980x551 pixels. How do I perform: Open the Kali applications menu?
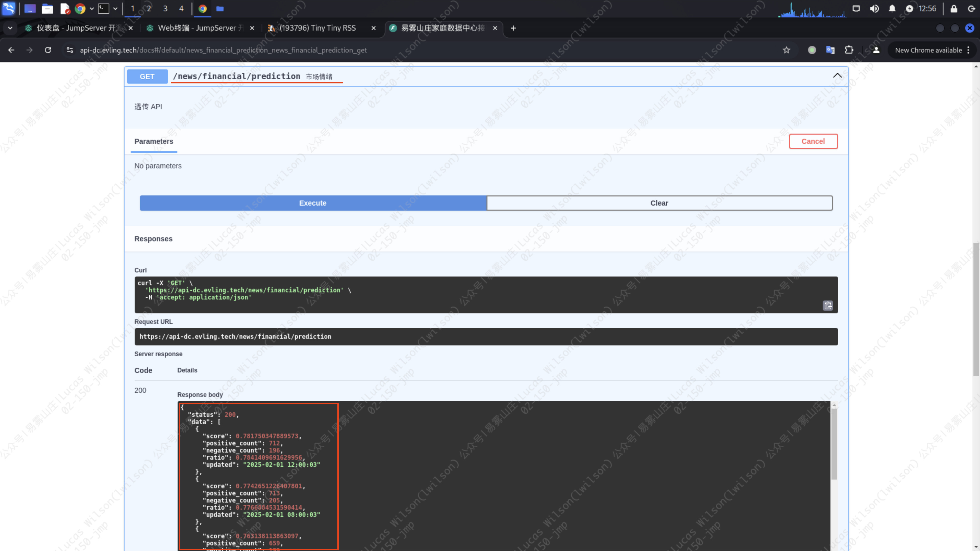tap(8, 8)
